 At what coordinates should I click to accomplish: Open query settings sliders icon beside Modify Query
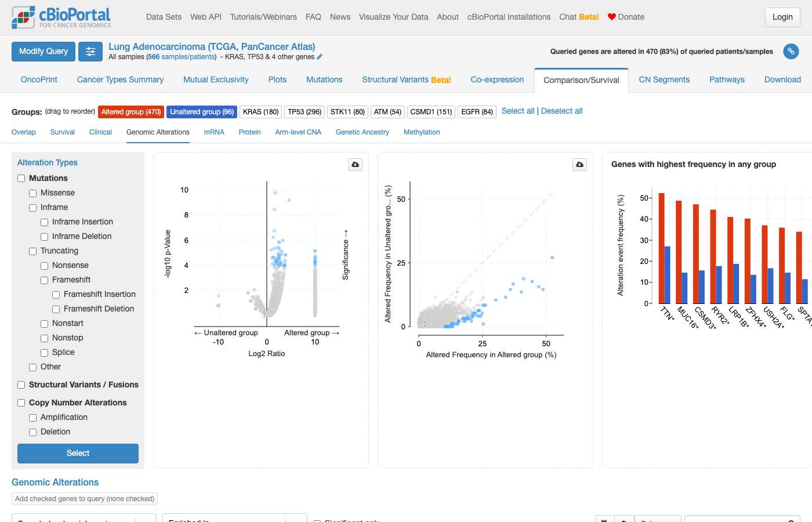point(90,52)
